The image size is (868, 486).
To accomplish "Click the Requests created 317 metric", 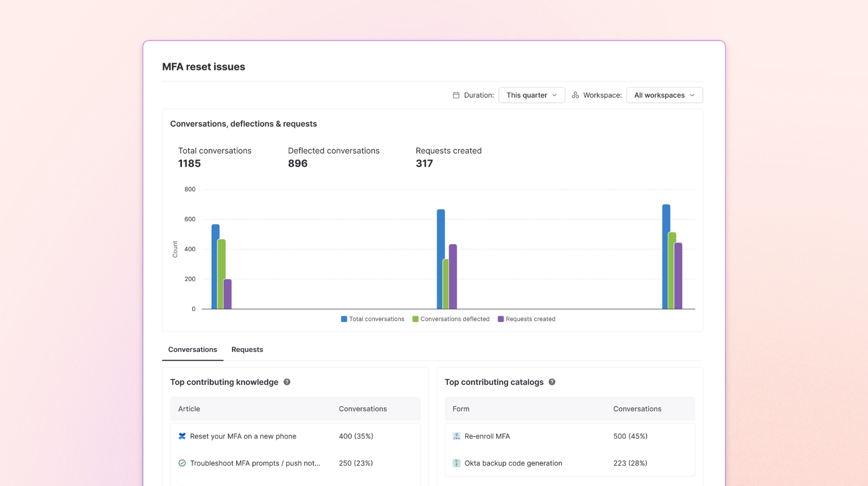I will (x=448, y=157).
